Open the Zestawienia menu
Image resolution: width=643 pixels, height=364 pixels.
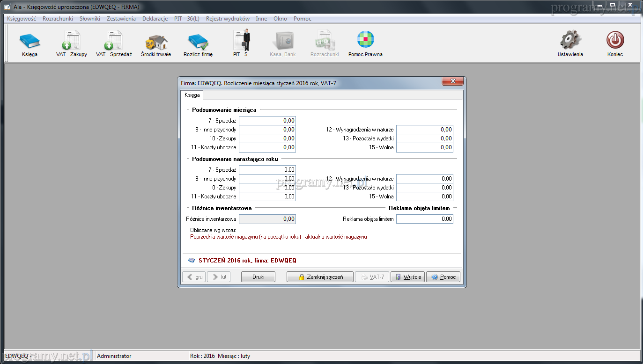[x=121, y=19]
